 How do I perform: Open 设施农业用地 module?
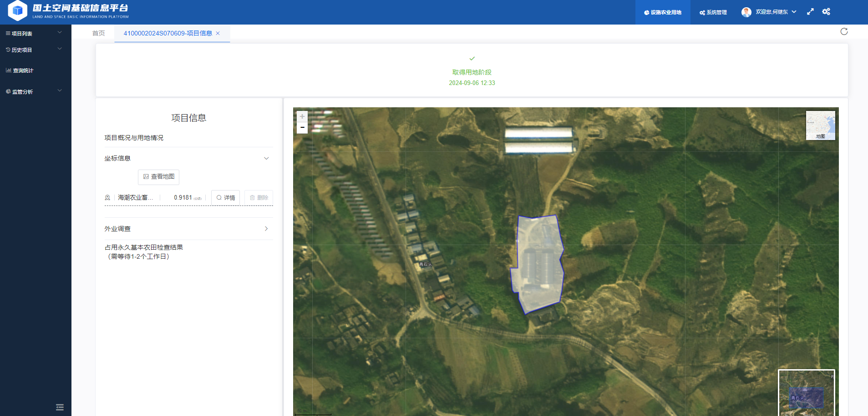coord(663,12)
